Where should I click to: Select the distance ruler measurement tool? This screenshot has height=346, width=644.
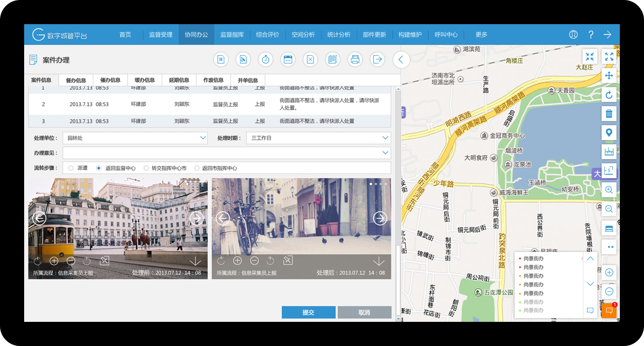coord(609,151)
